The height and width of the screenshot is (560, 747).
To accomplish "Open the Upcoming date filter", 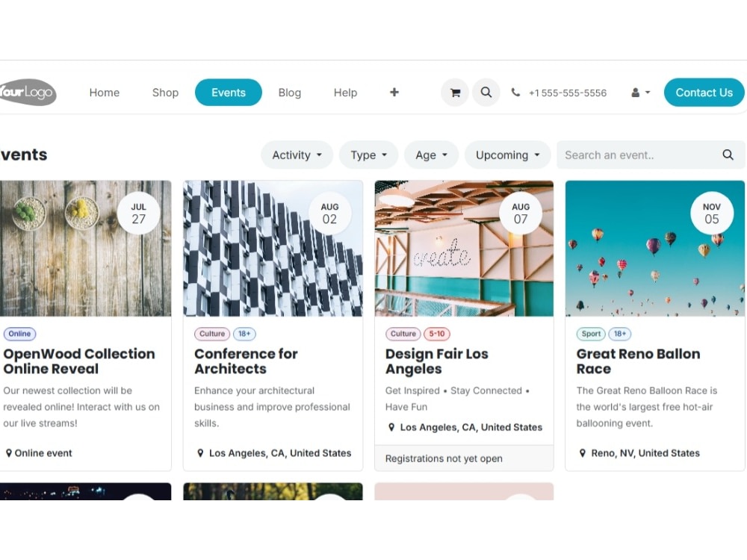I will pyautogui.click(x=507, y=155).
